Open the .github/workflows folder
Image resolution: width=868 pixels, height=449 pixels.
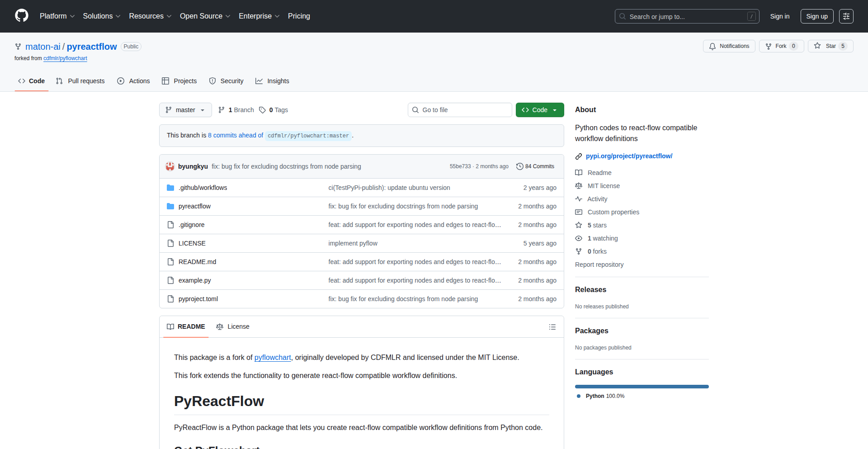203,188
